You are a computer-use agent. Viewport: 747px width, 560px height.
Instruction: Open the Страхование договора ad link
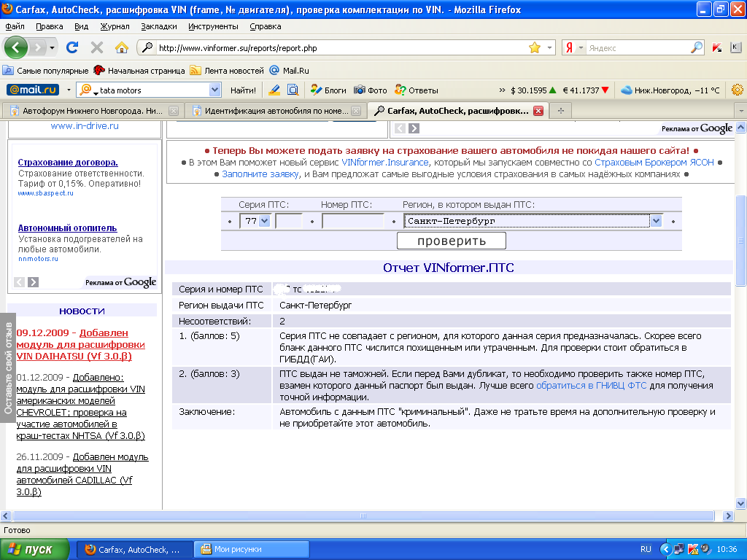click(68, 162)
